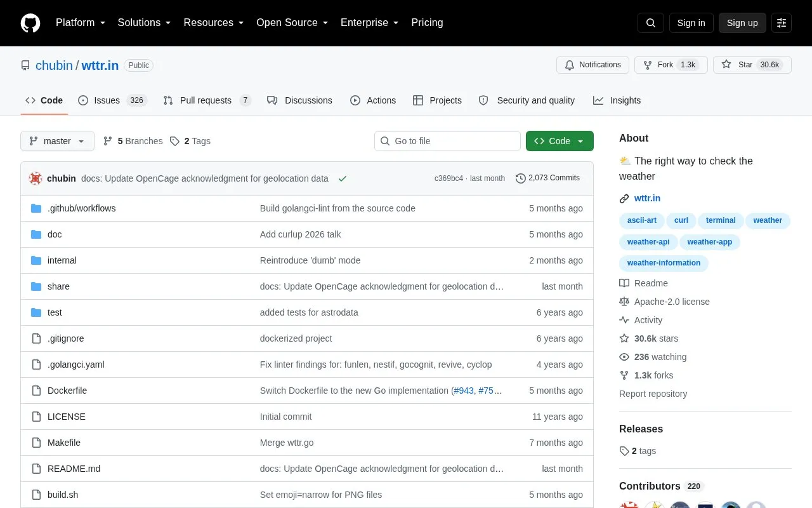Open the weather-api topic tag
Screen dimensions: 812x508
point(648,242)
